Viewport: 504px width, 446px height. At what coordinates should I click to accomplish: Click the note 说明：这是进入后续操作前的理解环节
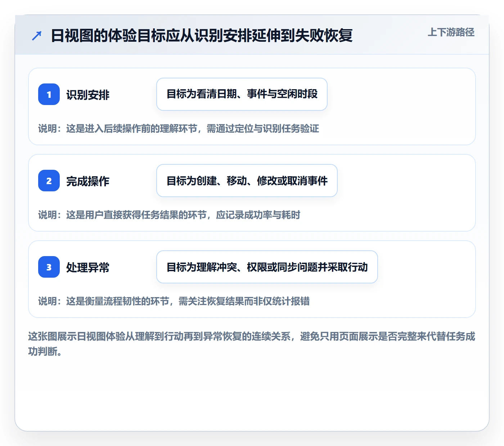coord(179,128)
